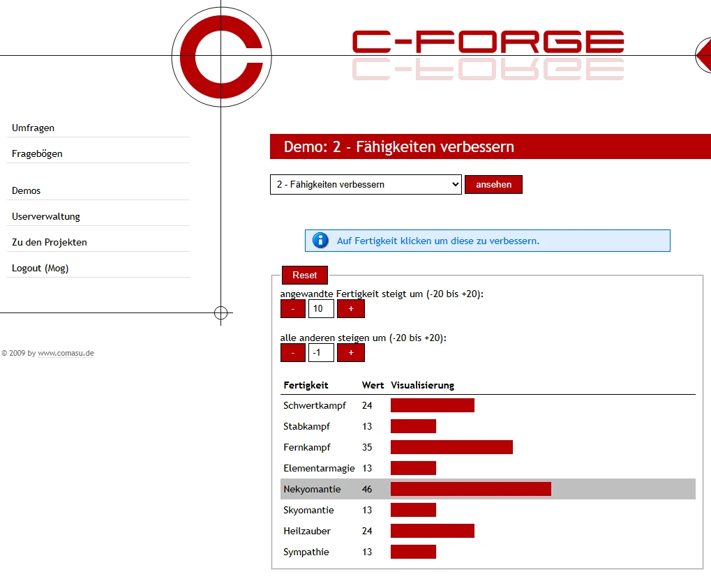Click the Heilzauber skill

[307, 531]
